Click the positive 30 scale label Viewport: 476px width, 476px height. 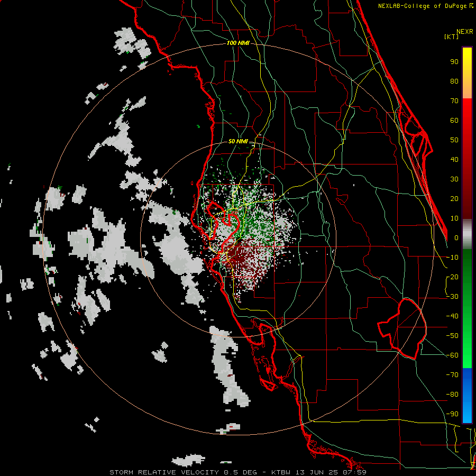point(454,179)
